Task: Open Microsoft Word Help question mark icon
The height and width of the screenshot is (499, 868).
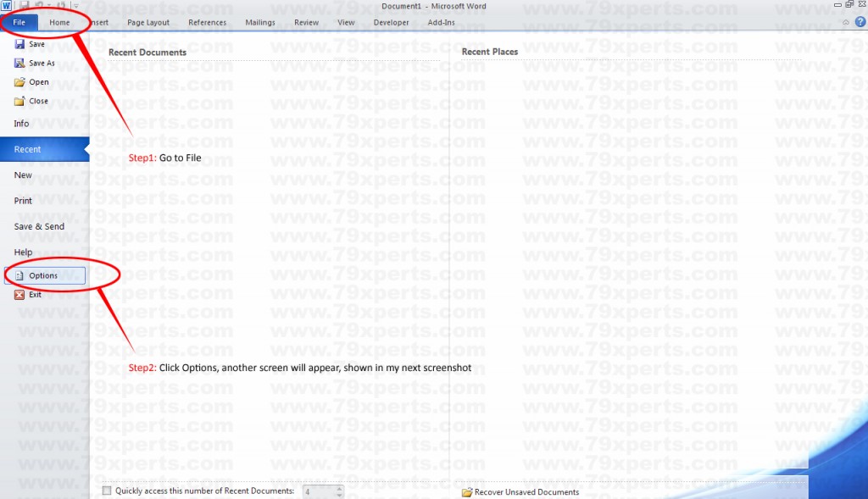Action: (860, 22)
